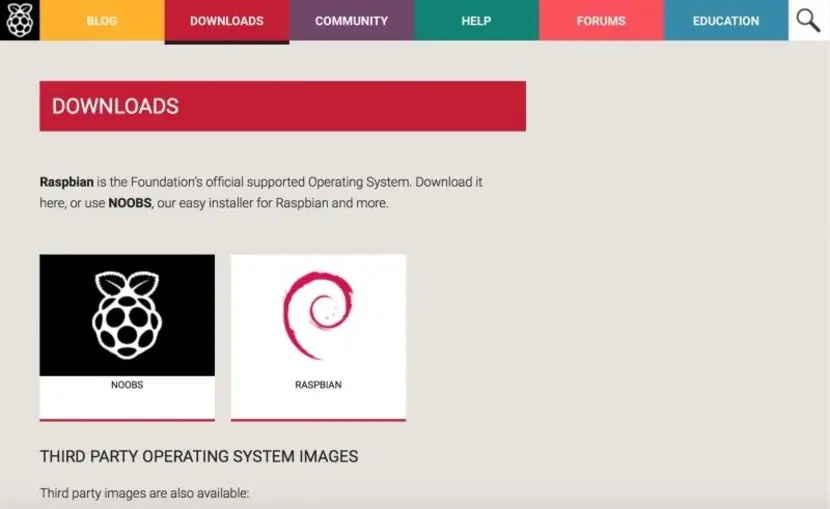Click the red DOWNLOADS heading banner

pyautogui.click(x=283, y=106)
